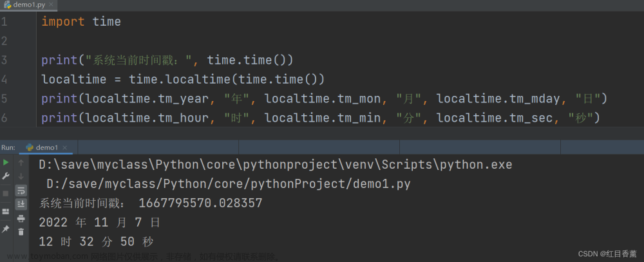The width and height of the screenshot is (644, 262).
Task: Click 'localtime.tm_year' in the code
Action: (148, 99)
